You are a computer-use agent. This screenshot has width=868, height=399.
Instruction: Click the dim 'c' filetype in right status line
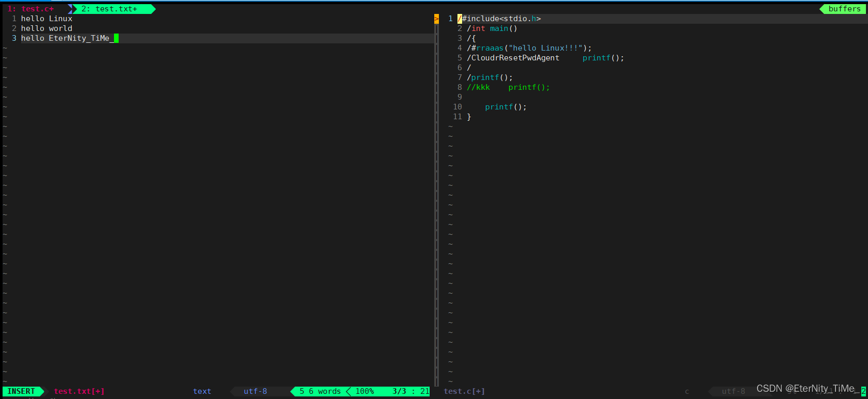687,391
